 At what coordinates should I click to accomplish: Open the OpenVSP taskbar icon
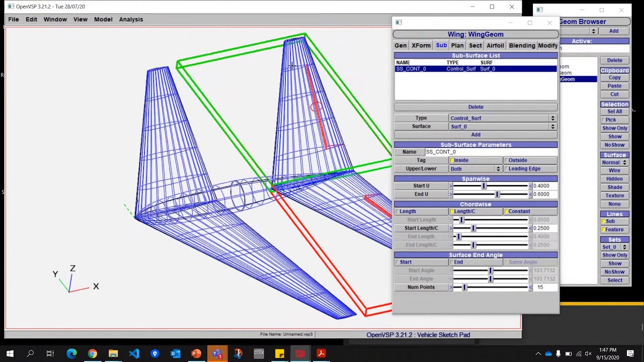pyautogui.click(x=300, y=353)
